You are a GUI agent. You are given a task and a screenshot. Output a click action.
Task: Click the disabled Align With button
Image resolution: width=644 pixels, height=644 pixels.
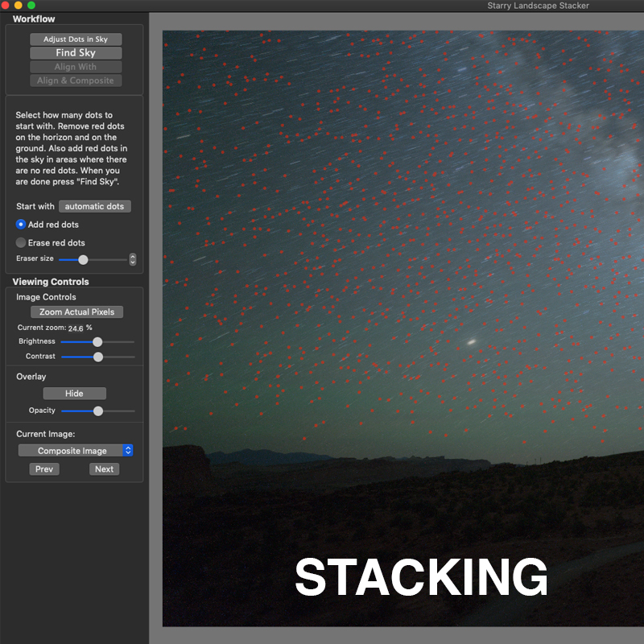tap(76, 67)
